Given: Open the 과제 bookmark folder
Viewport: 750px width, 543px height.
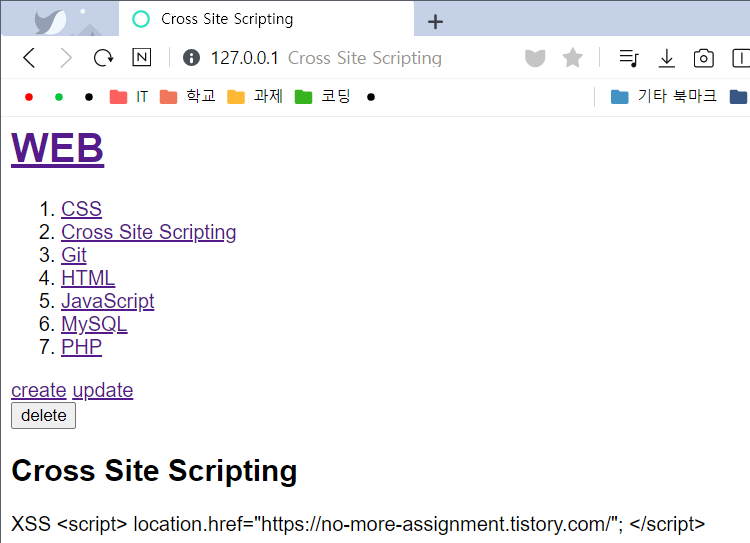Looking at the screenshot, I should tap(255, 97).
